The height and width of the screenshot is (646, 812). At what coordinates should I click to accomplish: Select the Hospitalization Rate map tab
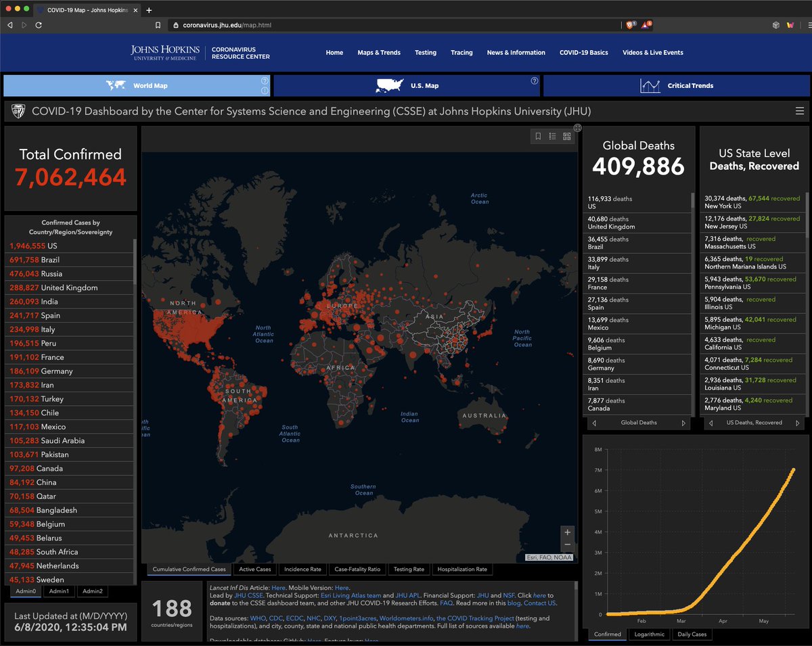(462, 570)
